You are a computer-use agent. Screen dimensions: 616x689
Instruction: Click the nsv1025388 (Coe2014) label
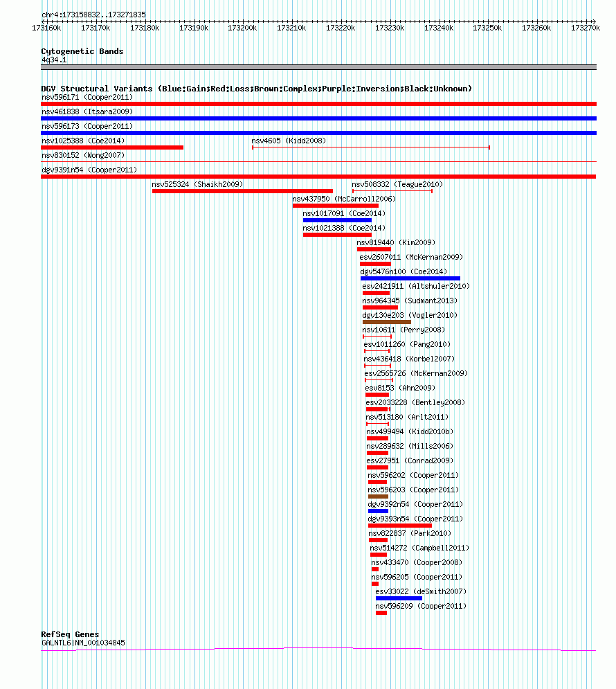click(x=83, y=141)
